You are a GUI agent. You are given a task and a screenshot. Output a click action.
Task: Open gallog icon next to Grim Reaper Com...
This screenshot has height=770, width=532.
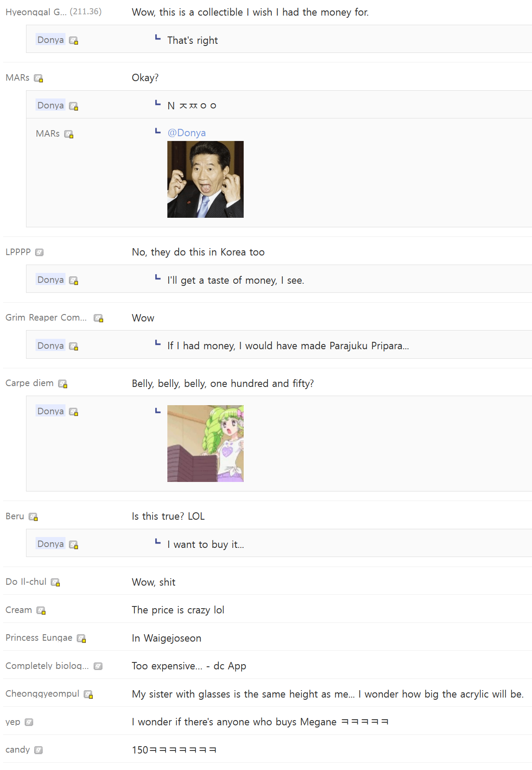click(98, 318)
